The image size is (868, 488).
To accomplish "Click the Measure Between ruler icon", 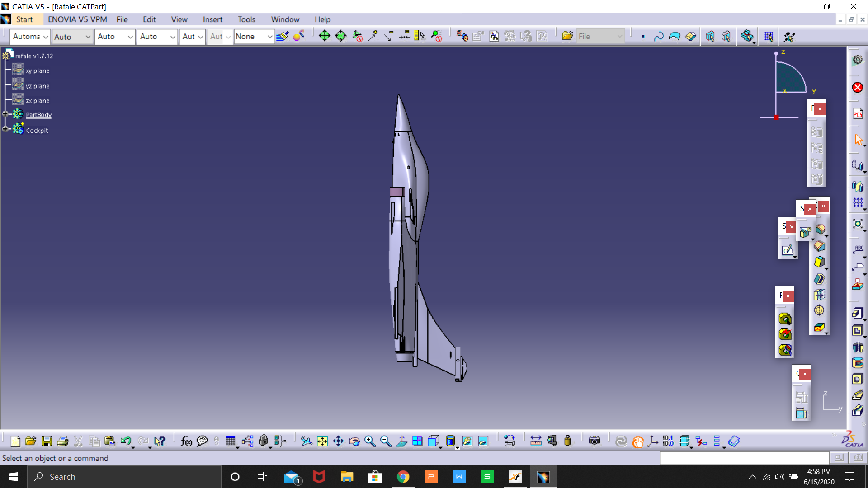I will (536, 441).
